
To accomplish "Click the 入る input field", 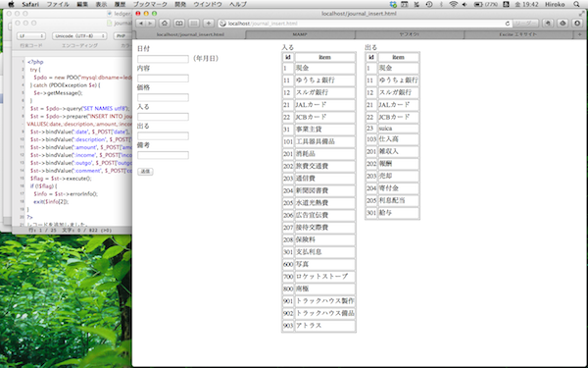I will (163, 117).
